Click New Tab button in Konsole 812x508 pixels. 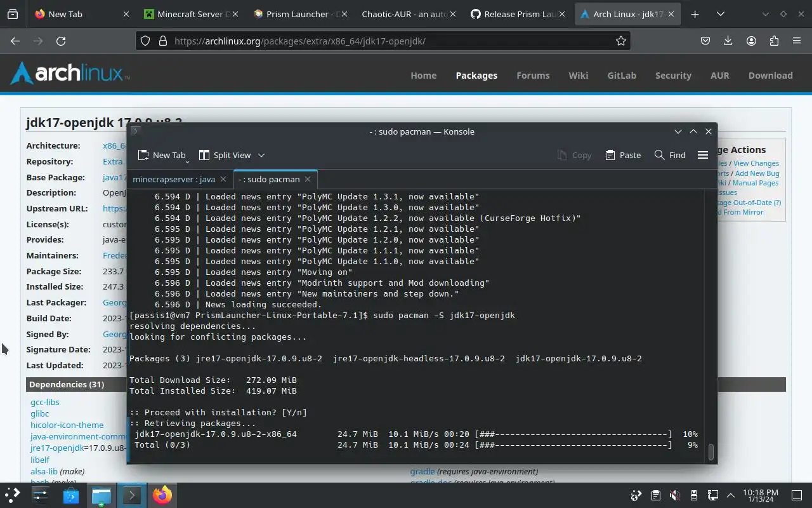click(162, 155)
